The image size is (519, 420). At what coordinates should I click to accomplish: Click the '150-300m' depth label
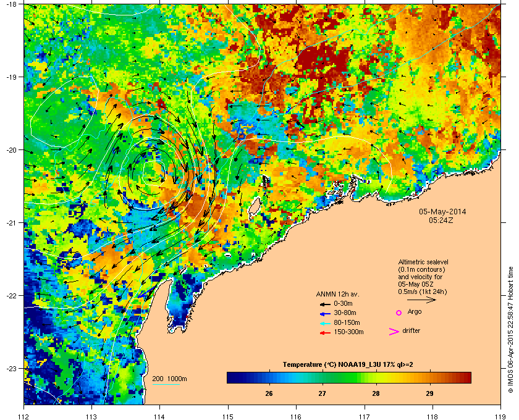click(348, 332)
